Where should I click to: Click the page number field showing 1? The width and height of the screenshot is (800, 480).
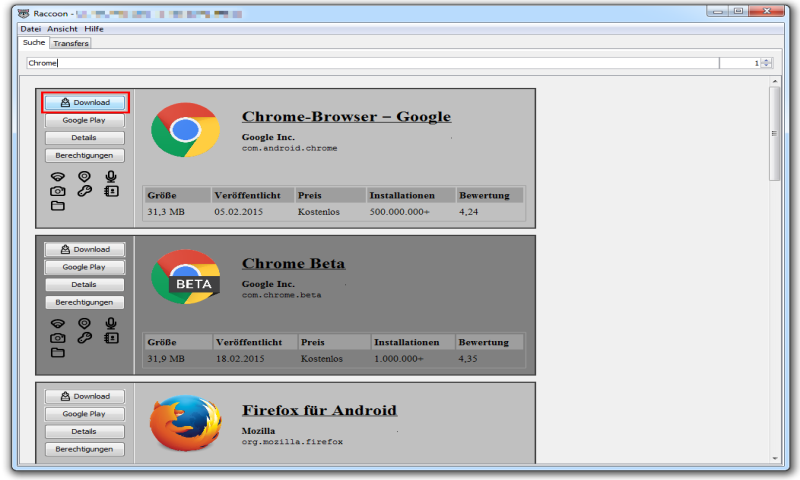click(x=740, y=63)
